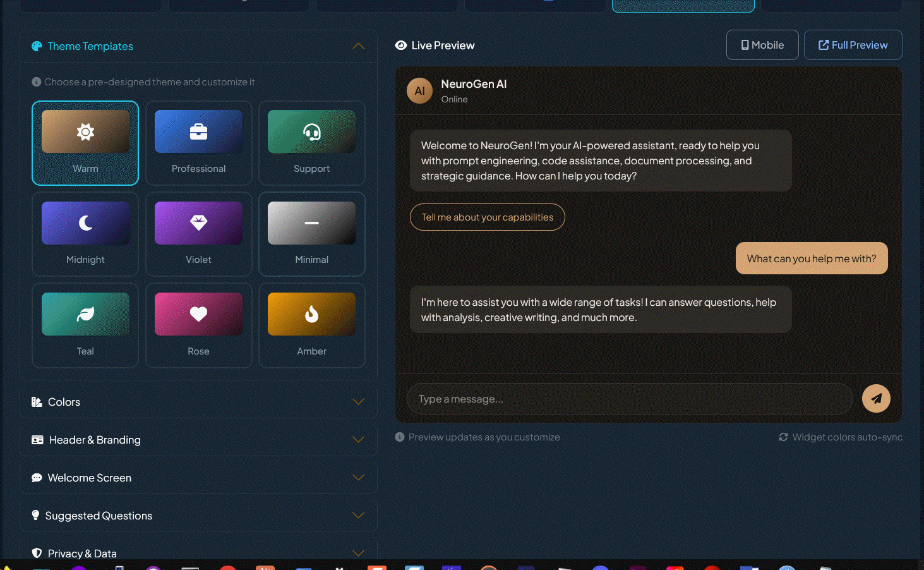Expand the Header & Branding section
This screenshot has height=570, width=924.
click(358, 439)
